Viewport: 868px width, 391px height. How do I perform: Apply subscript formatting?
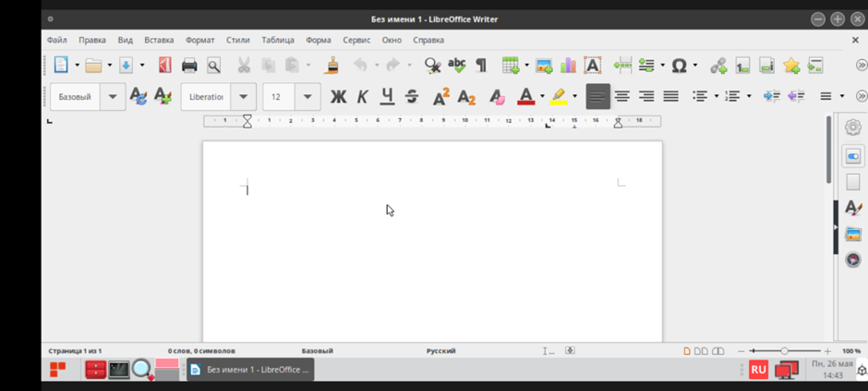coord(466,97)
